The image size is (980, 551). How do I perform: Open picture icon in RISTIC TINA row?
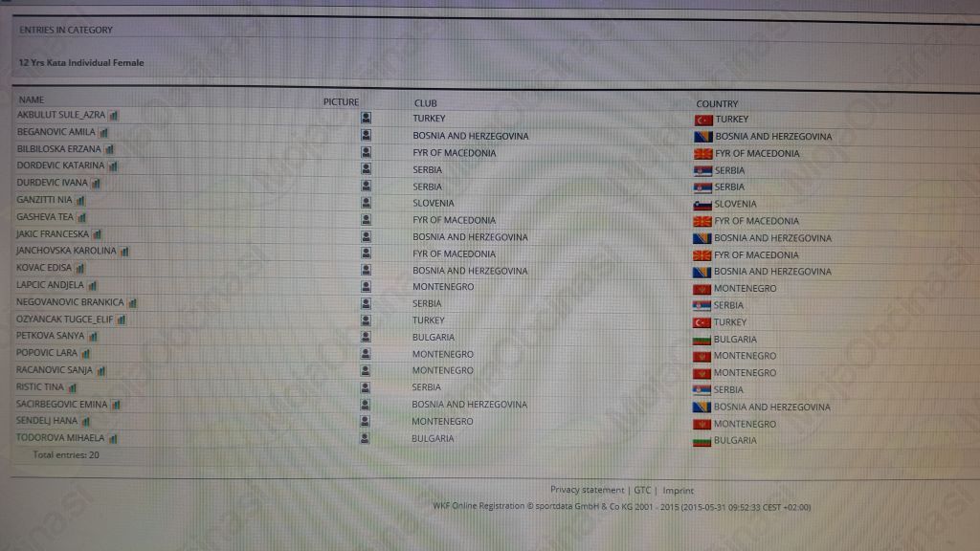pos(365,387)
